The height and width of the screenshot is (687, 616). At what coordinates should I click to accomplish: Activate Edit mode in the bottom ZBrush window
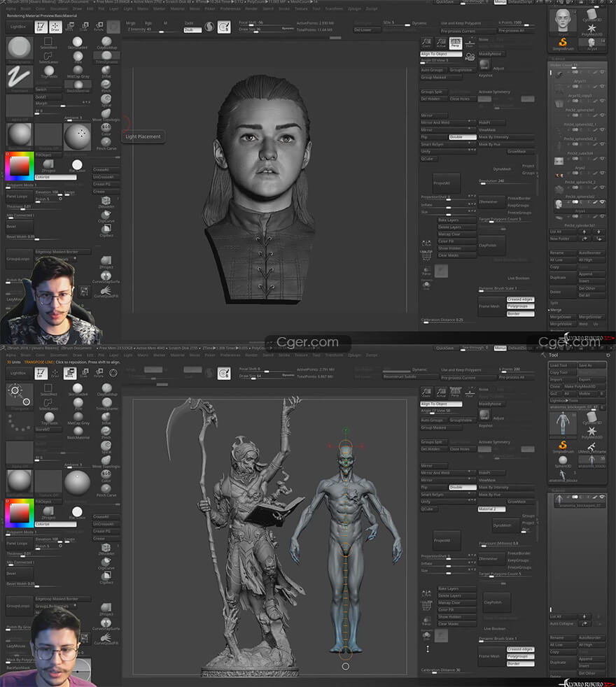pyautogui.click(x=41, y=374)
